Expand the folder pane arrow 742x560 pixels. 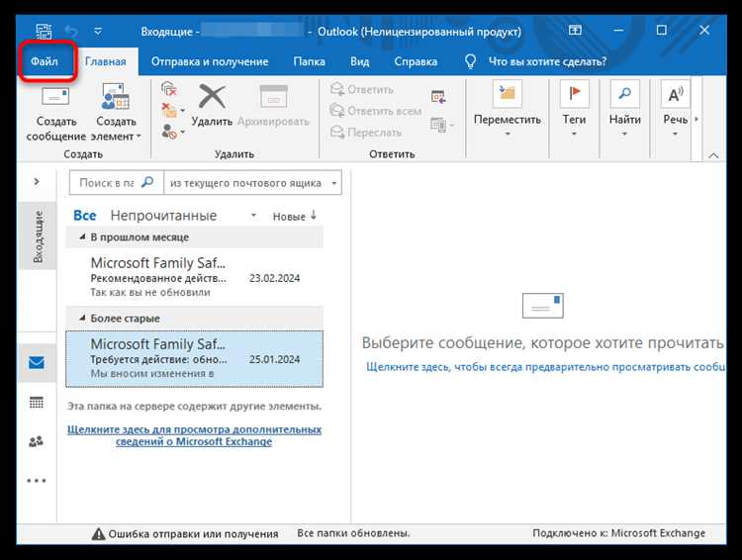pyautogui.click(x=37, y=181)
